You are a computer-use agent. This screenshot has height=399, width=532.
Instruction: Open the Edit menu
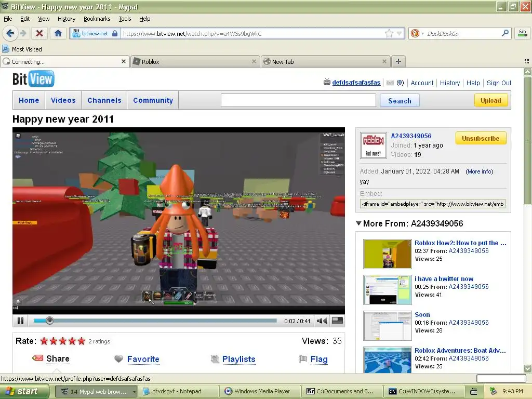[x=25, y=19]
